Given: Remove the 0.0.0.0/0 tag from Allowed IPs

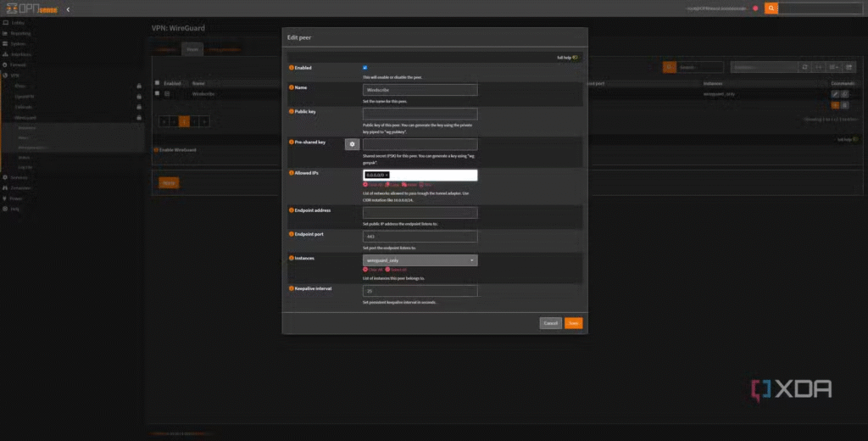Looking at the screenshot, I should pyautogui.click(x=387, y=175).
